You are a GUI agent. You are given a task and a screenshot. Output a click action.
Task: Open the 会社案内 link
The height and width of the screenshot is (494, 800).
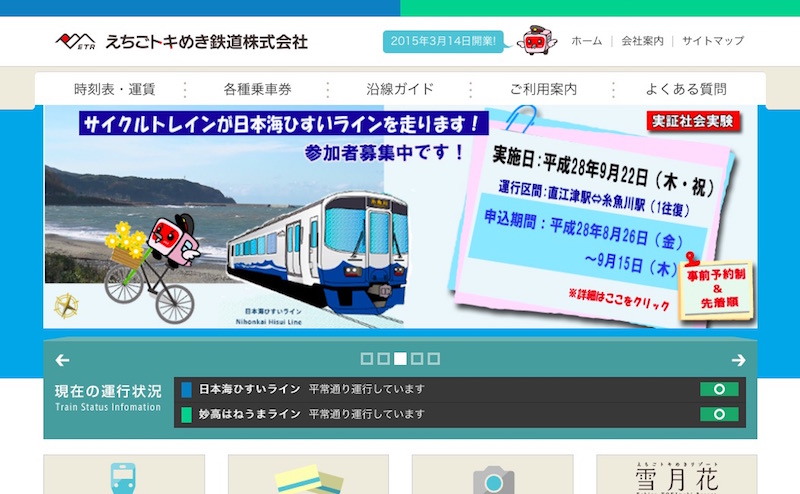click(x=642, y=41)
